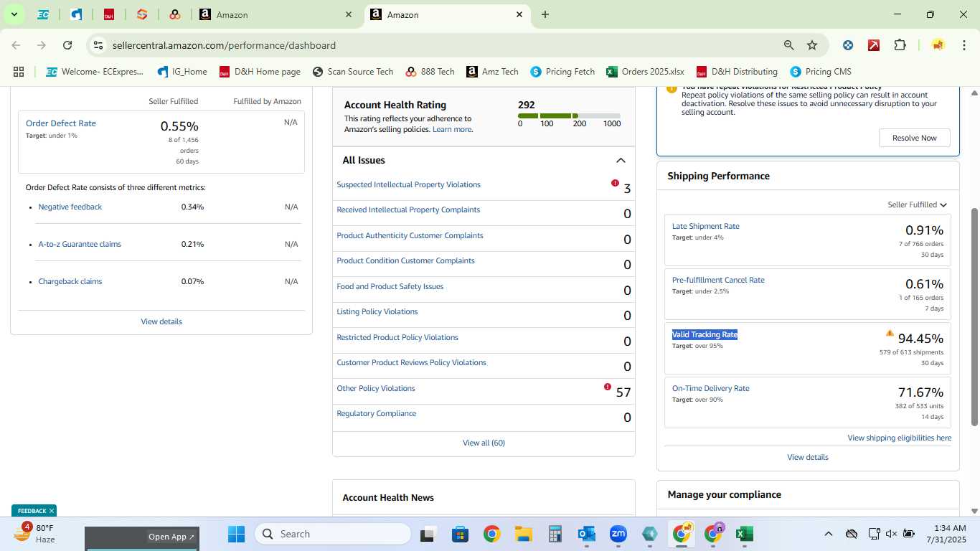Viewport: 980px width, 551px height.
Task: Click View details under Order Defect Rate
Action: (x=161, y=321)
